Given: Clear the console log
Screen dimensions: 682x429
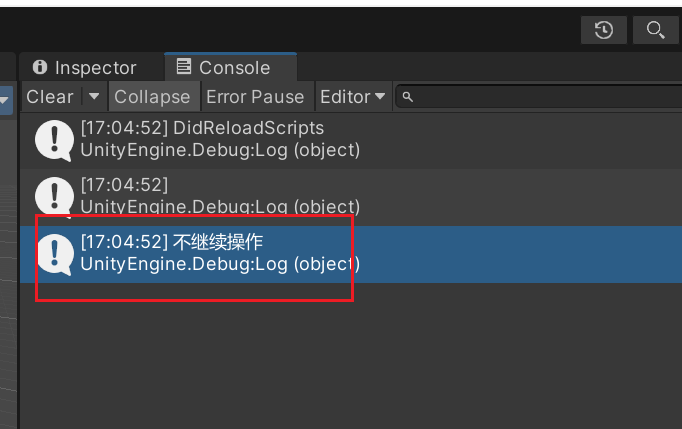Looking at the screenshot, I should click(50, 97).
